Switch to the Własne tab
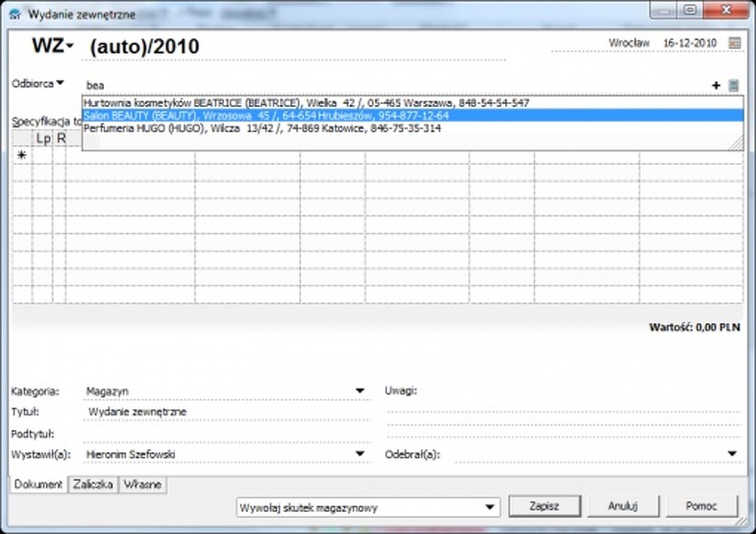 tap(142, 484)
